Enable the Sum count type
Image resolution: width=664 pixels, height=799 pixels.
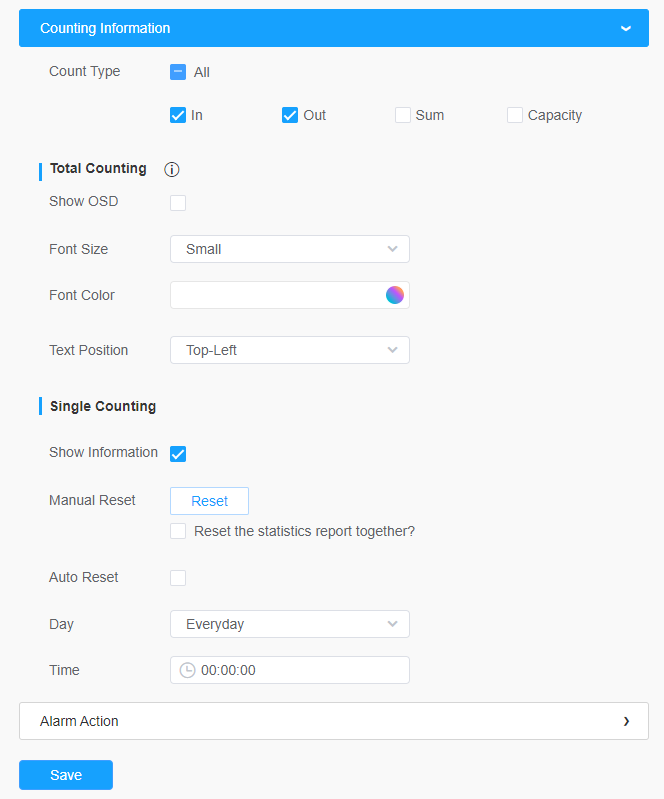click(403, 115)
